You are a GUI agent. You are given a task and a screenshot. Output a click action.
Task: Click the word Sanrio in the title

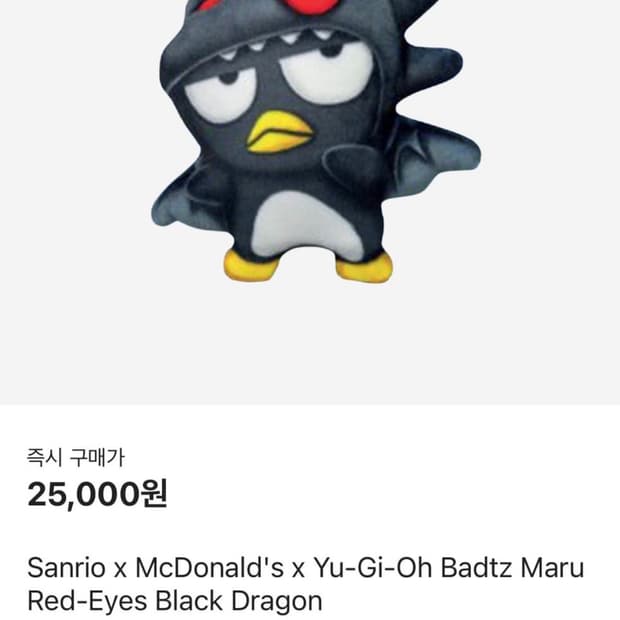(66, 568)
